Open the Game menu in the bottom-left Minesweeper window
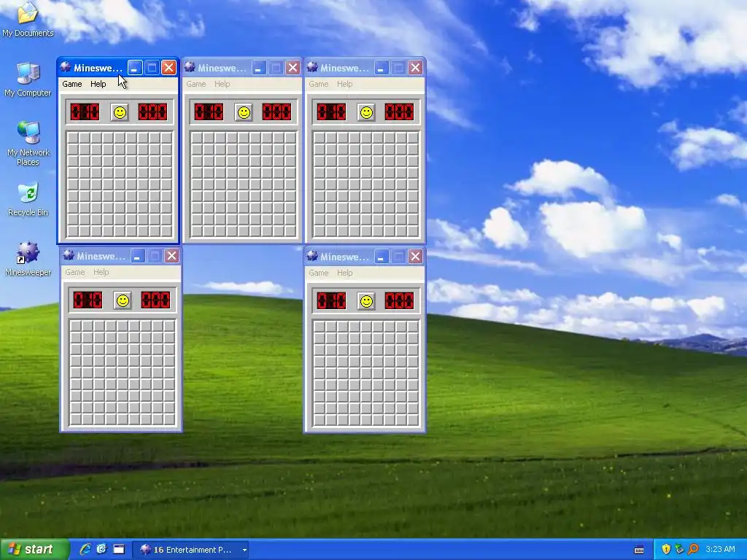Viewport: 747px width, 560px height. [x=75, y=272]
